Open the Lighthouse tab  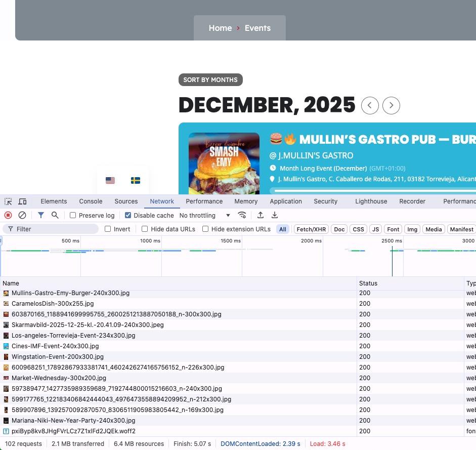pyautogui.click(x=371, y=201)
